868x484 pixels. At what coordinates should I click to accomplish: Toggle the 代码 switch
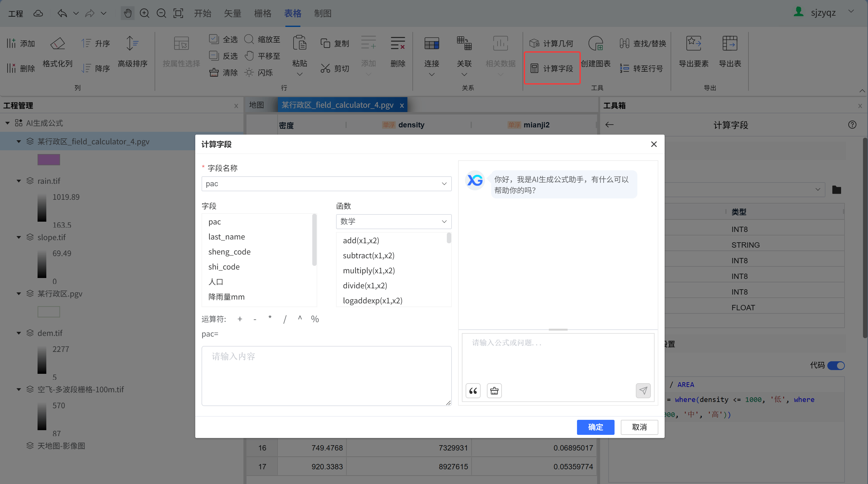click(x=836, y=365)
